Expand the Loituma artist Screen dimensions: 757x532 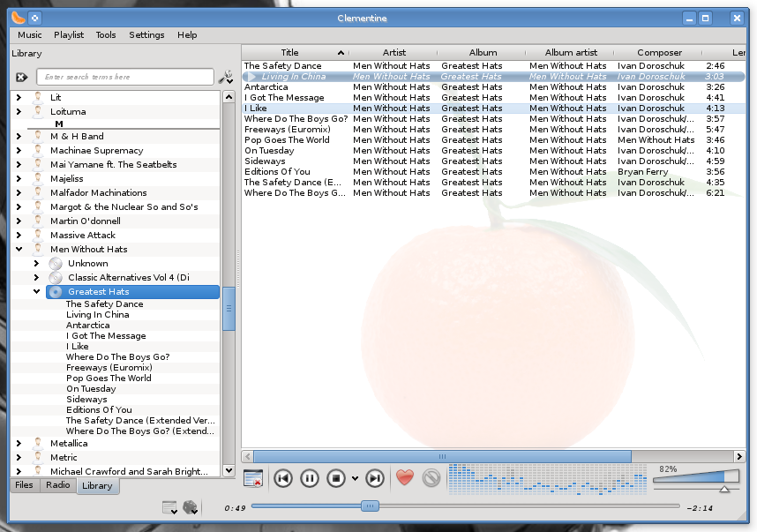[x=19, y=111]
